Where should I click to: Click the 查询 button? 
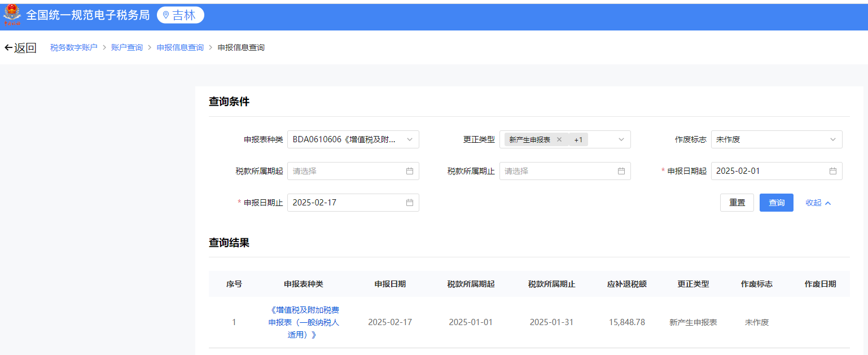777,203
